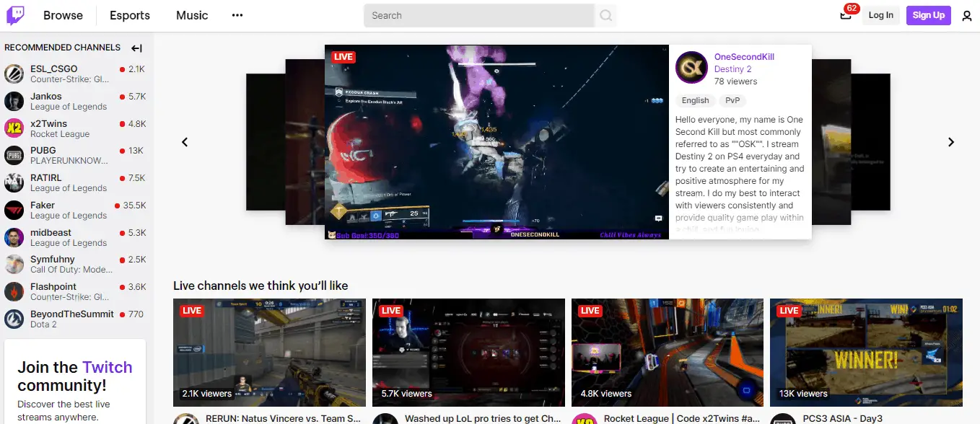Select BeyondTheSummit channel name in sidebar
Screen dimensions: 980x424
(72, 314)
